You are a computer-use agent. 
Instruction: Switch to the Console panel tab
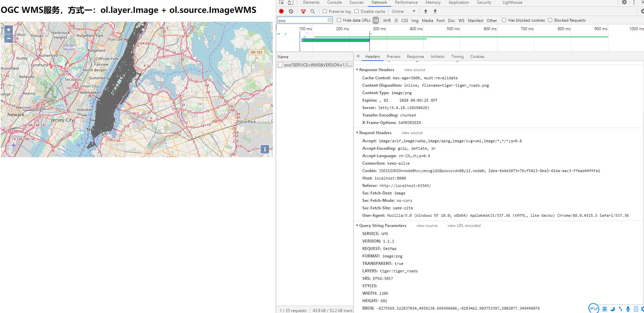pos(334,2)
